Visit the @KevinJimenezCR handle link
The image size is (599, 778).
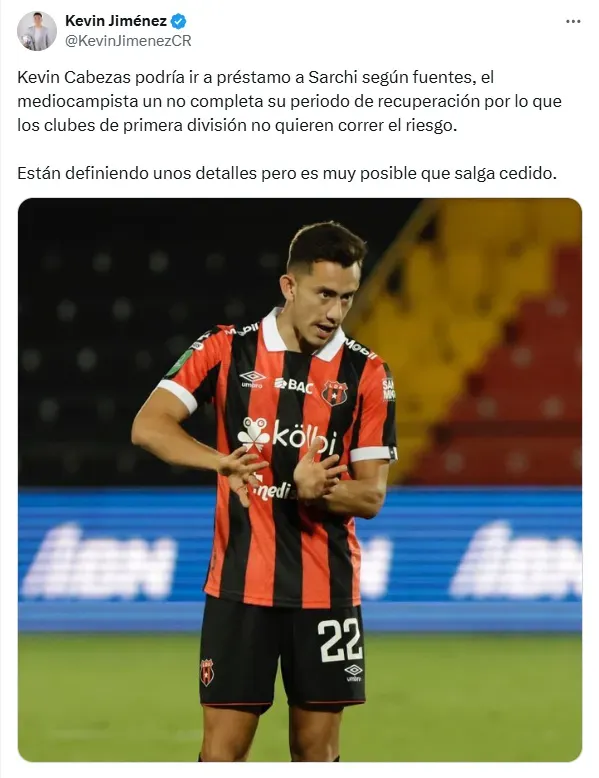pyautogui.click(x=128, y=41)
